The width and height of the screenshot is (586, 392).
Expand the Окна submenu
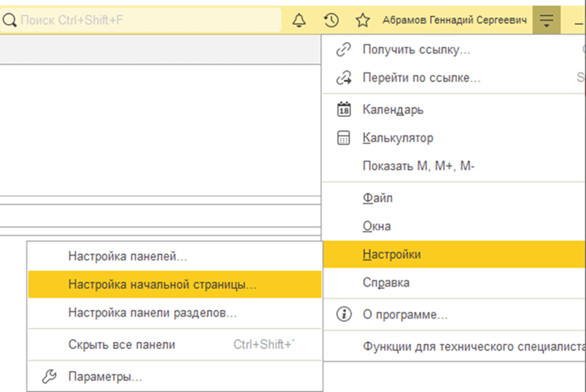coord(376,227)
